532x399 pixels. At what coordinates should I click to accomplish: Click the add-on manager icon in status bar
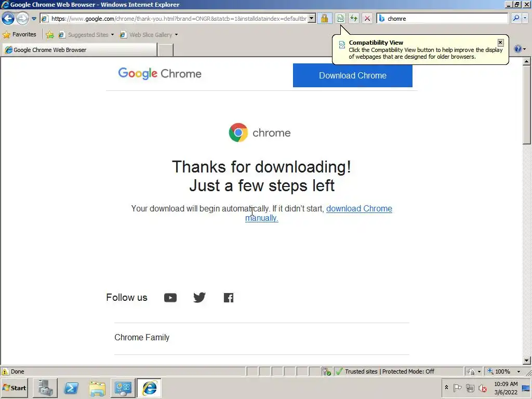327,371
